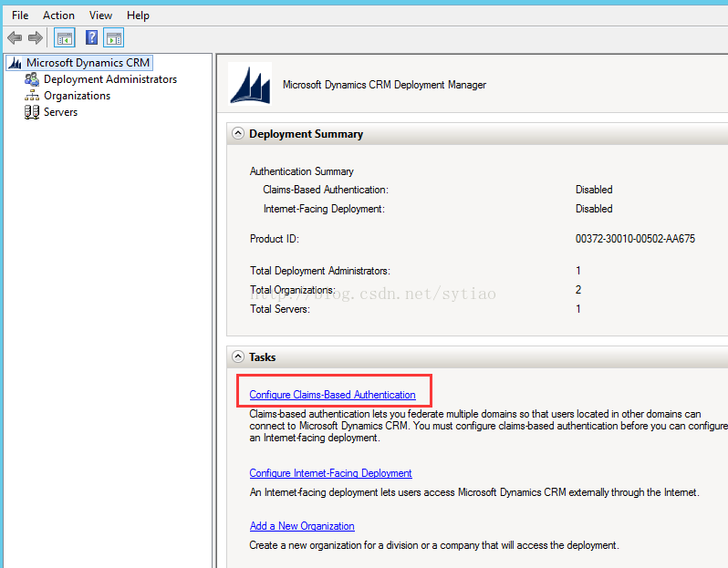Open the Help question-mark toolbar icon
This screenshot has width=728, height=568.
point(91,37)
